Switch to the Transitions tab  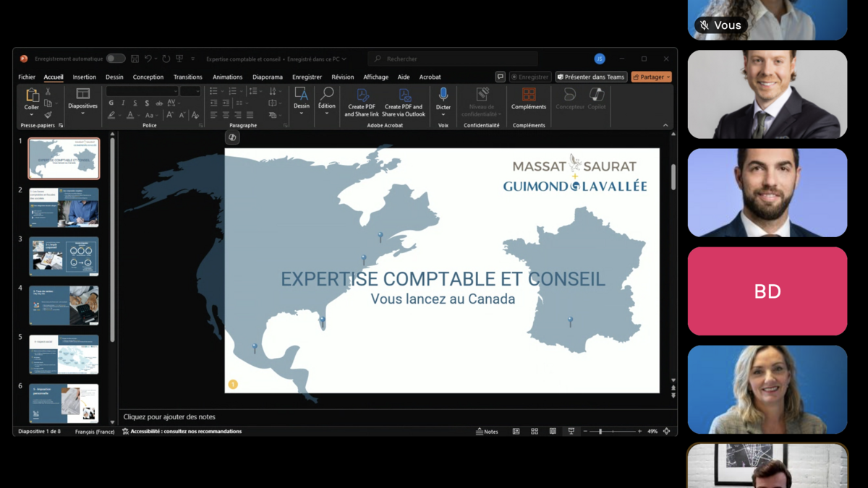187,77
